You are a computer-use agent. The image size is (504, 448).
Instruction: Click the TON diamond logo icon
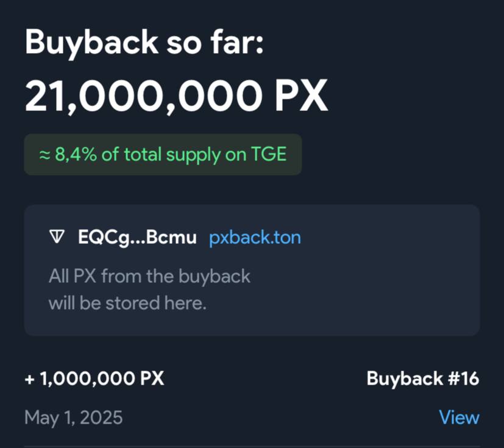[57, 237]
